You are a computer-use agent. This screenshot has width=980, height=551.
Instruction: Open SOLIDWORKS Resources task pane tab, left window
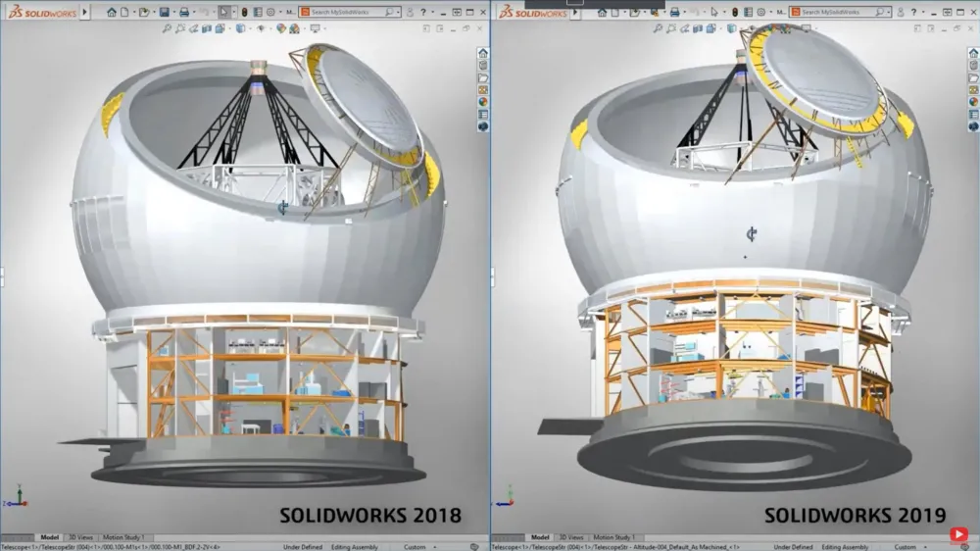[483, 53]
